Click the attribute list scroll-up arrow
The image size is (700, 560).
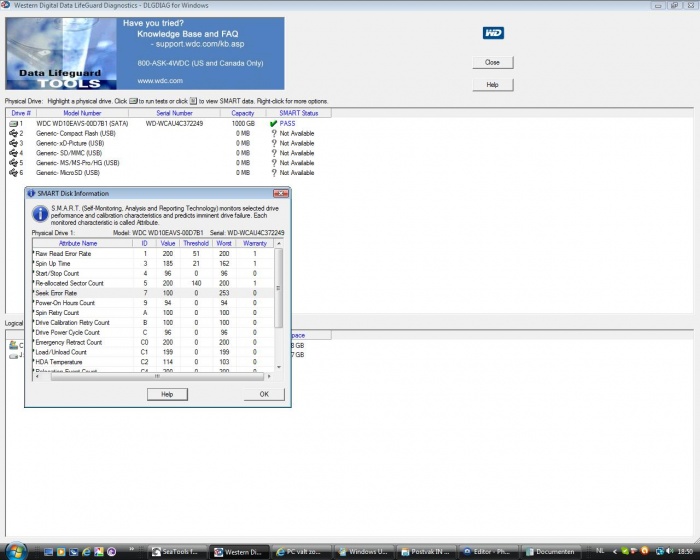click(x=279, y=243)
